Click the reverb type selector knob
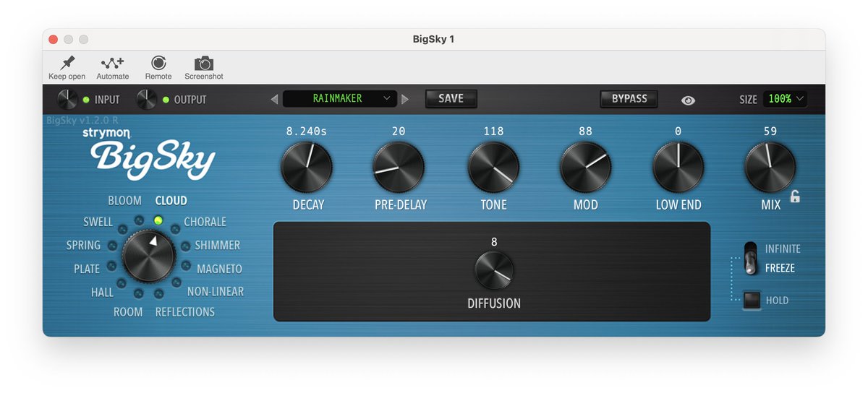868x393 pixels. (x=148, y=256)
